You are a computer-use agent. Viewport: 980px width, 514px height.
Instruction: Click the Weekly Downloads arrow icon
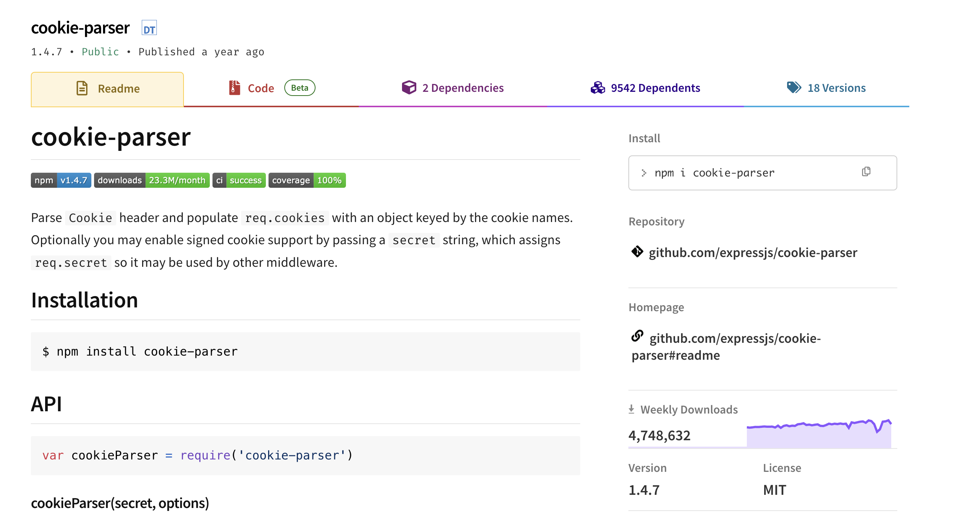631,409
